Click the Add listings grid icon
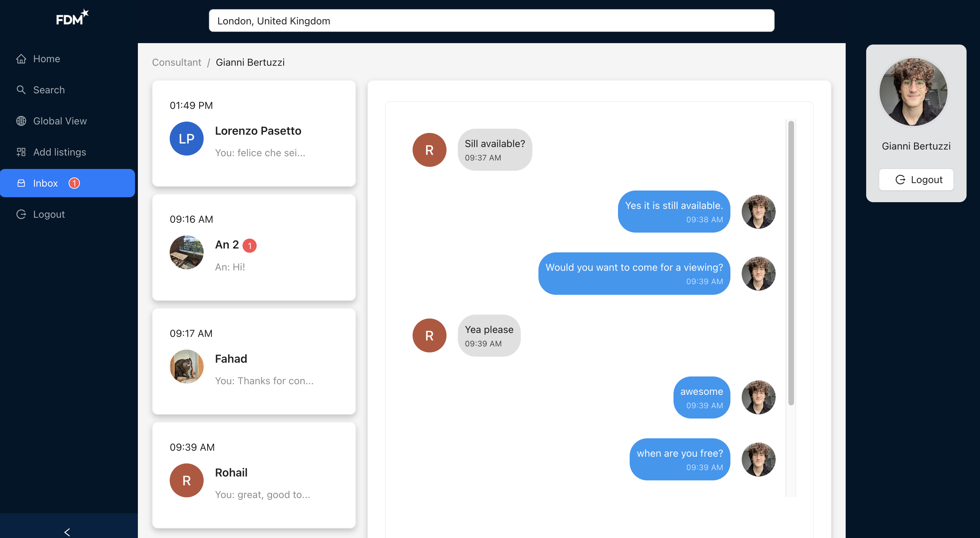 coord(21,152)
